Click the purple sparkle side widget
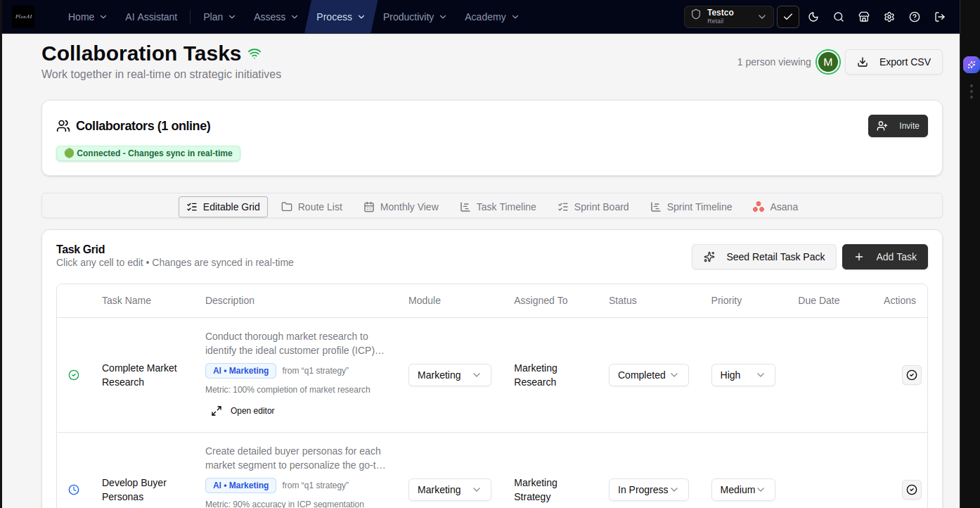Viewport: 980px width, 508px height. click(x=971, y=65)
